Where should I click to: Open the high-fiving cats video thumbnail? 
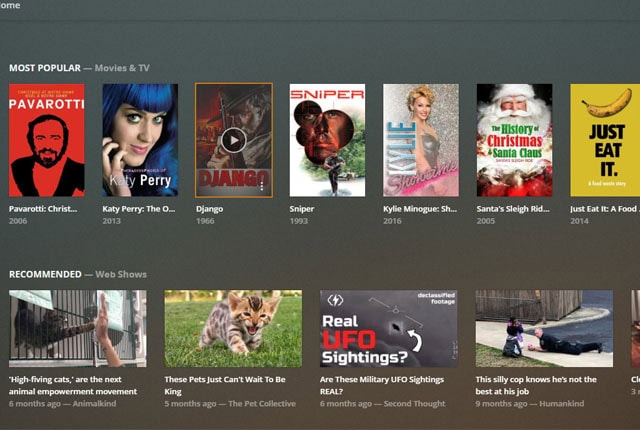click(78, 328)
